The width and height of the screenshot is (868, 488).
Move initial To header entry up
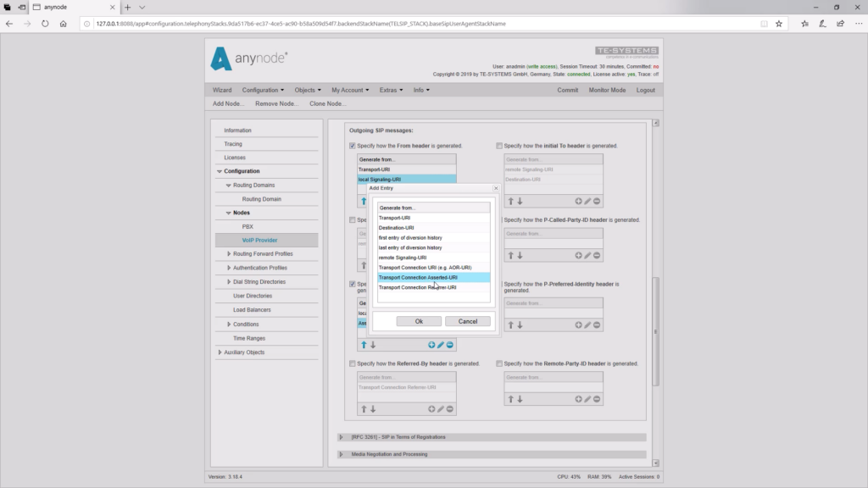[510, 202]
